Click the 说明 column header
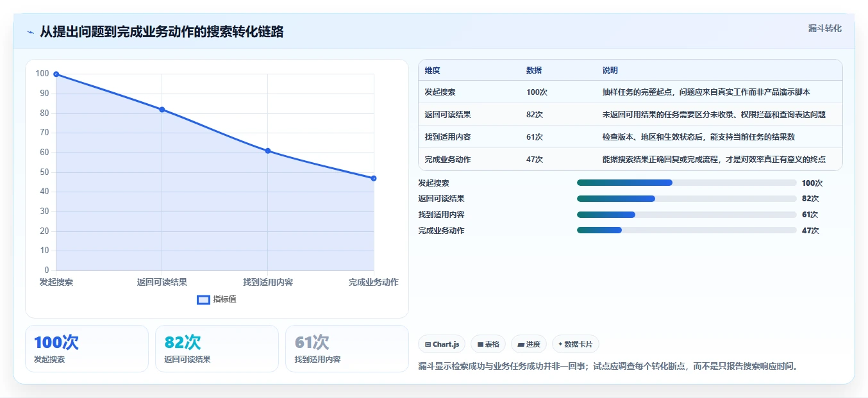Viewport: 868px width, 398px height. click(610, 70)
